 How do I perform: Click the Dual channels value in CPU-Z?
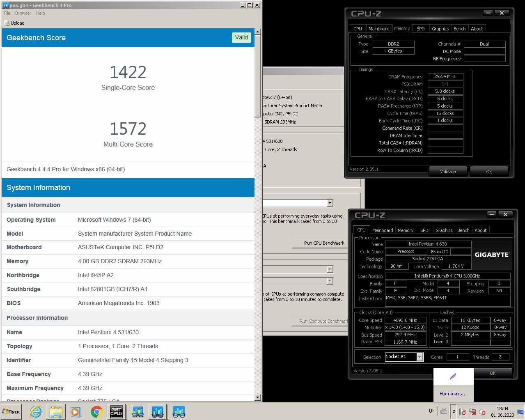484,44
